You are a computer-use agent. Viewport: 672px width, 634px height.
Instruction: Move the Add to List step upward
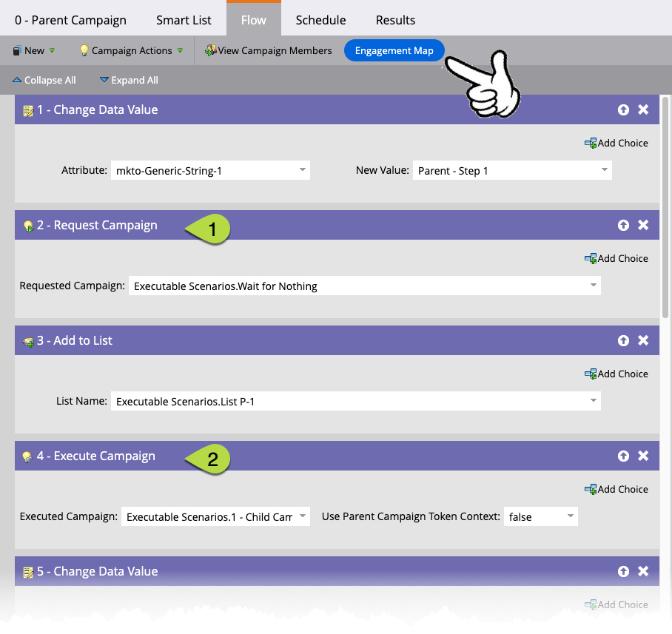(x=623, y=340)
